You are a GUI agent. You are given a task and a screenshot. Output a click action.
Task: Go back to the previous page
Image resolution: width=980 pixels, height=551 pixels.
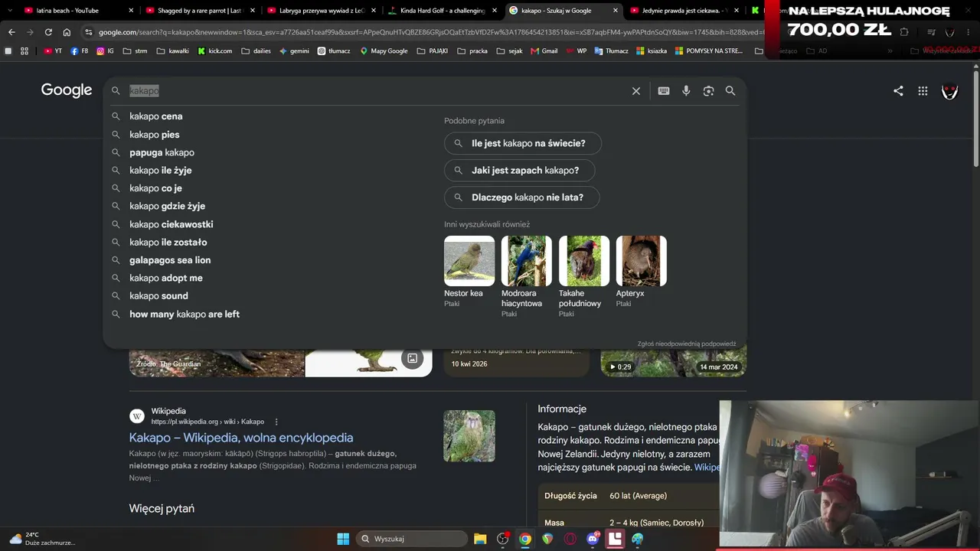pyautogui.click(x=11, y=32)
